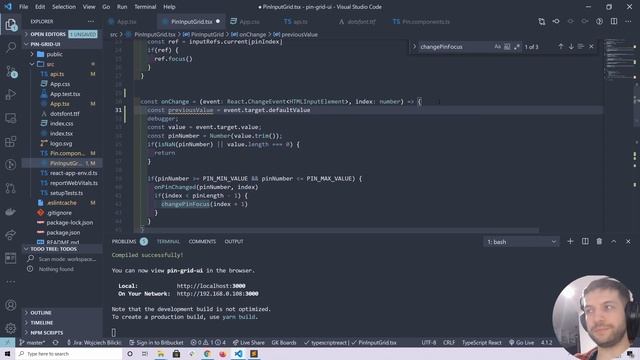Image resolution: width=640 pixels, height=360 pixels.
Task: Open the Manage gear icon
Action: (x=11, y=328)
